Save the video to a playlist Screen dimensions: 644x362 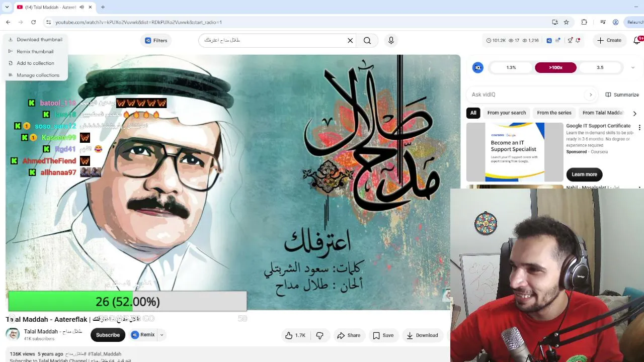(x=383, y=335)
